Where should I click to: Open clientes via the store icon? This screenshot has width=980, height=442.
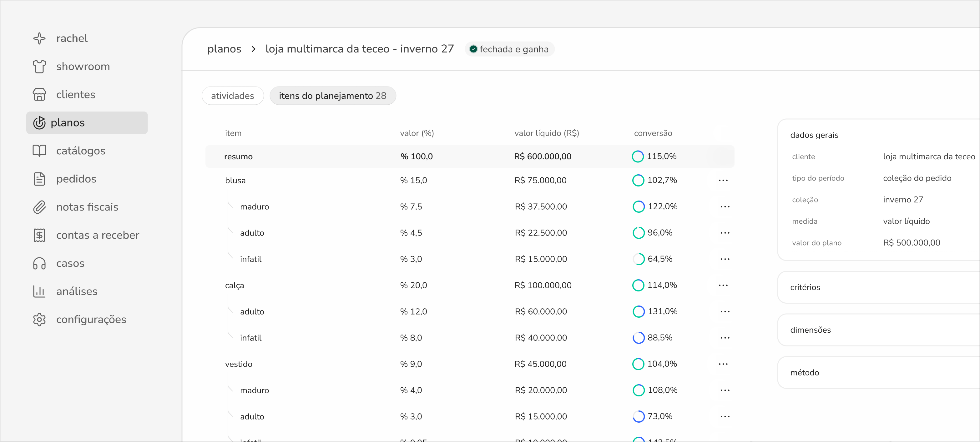coord(39,95)
